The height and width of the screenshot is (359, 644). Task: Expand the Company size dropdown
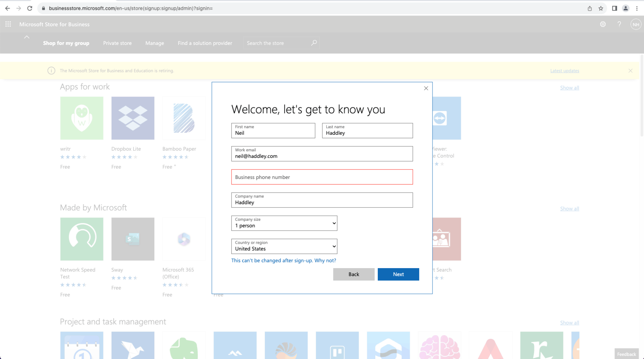click(284, 223)
